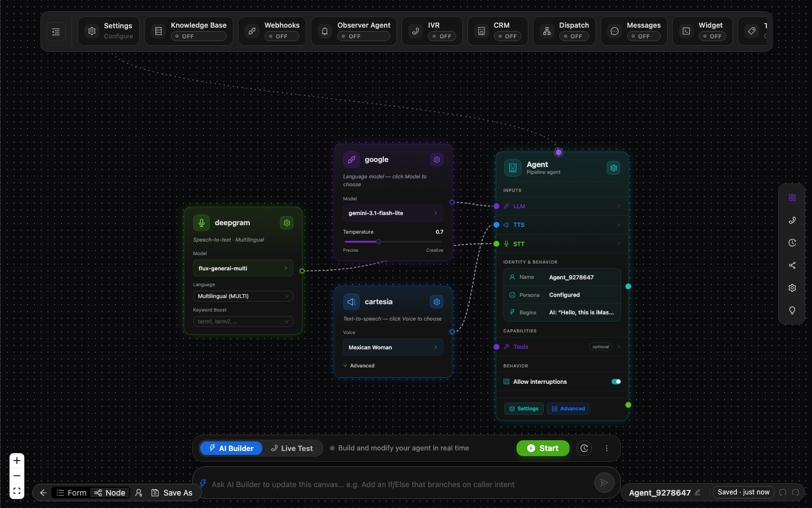The image size is (812, 508).
Task: Click right sidebar grid icon
Action: click(x=792, y=198)
